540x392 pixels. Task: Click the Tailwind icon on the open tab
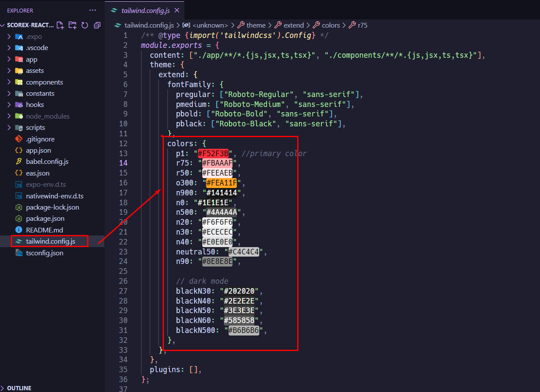pos(113,10)
